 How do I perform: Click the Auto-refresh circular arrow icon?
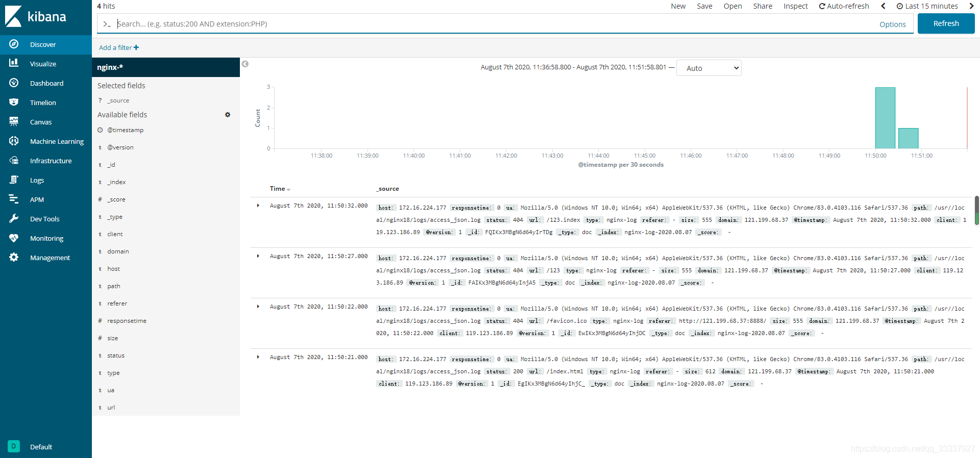822,6
